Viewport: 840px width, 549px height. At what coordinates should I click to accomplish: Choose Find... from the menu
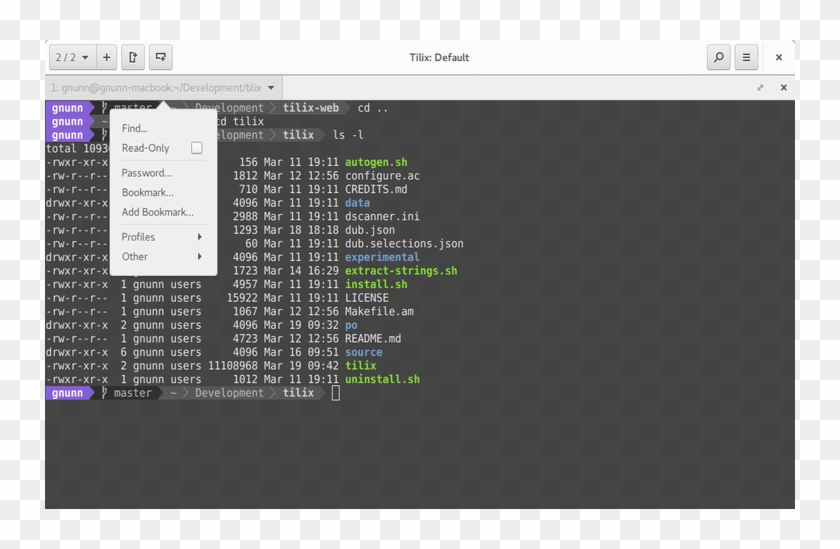coord(134,129)
